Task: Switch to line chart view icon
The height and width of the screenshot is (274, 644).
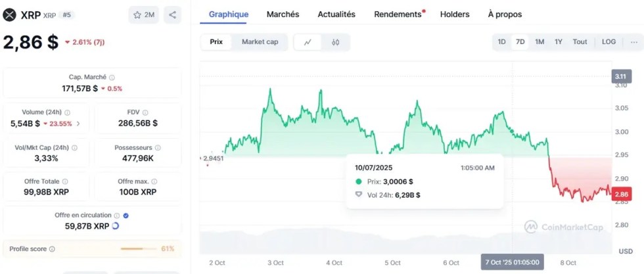Action: (308, 42)
